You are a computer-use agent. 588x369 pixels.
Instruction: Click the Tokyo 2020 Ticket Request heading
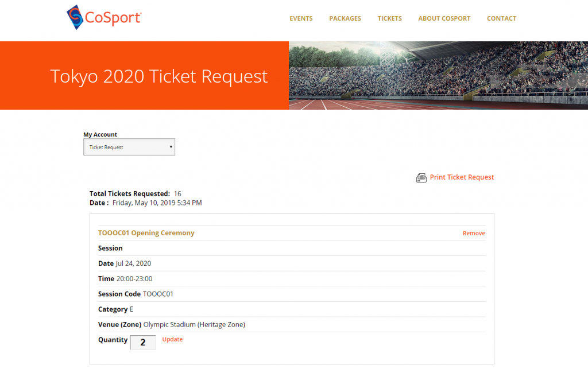(x=158, y=76)
